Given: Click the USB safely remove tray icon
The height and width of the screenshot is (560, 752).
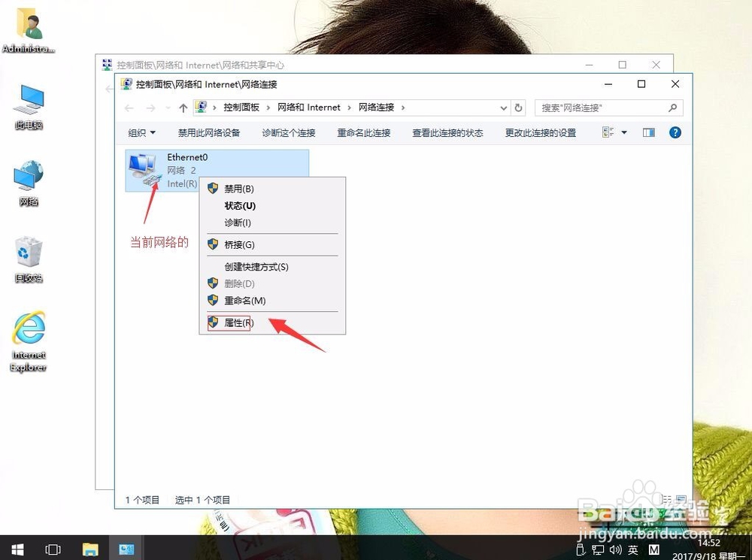Looking at the screenshot, I should pos(581,550).
